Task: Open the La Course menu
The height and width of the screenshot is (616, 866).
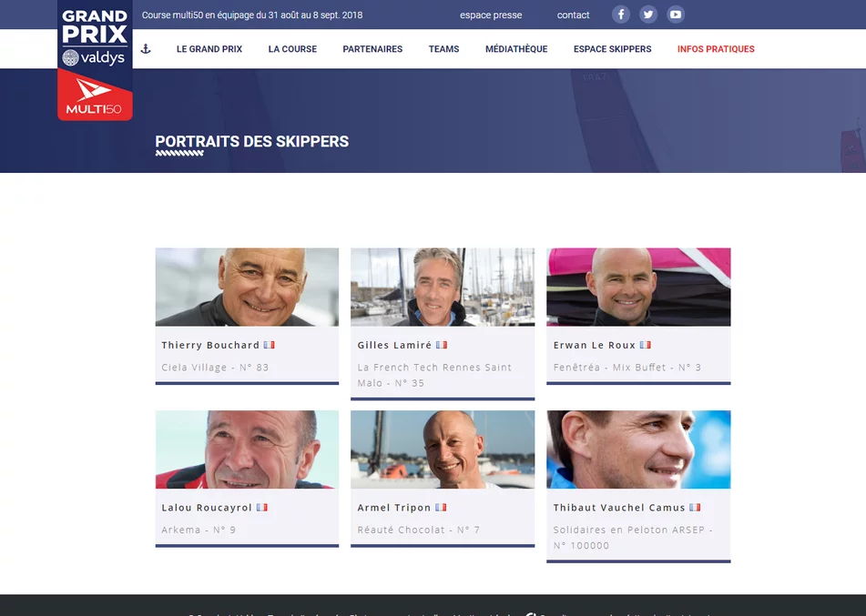Action: coord(292,49)
